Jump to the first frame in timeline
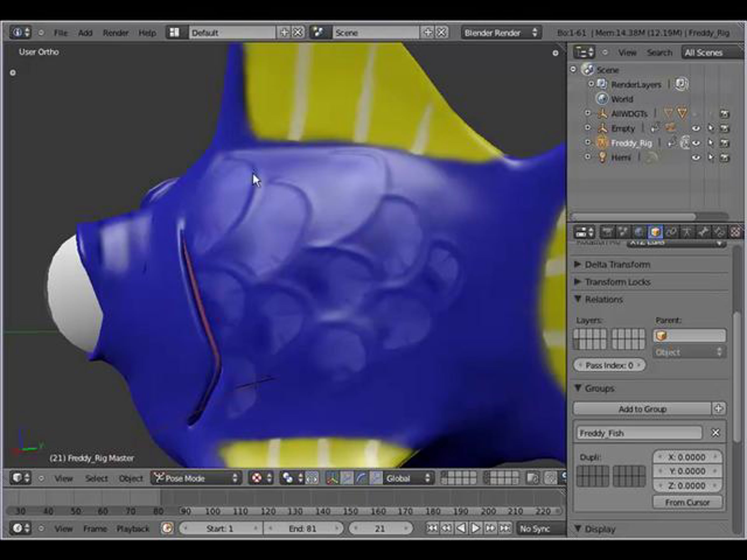Image resolution: width=747 pixels, height=560 pixels. pos(432,528)
